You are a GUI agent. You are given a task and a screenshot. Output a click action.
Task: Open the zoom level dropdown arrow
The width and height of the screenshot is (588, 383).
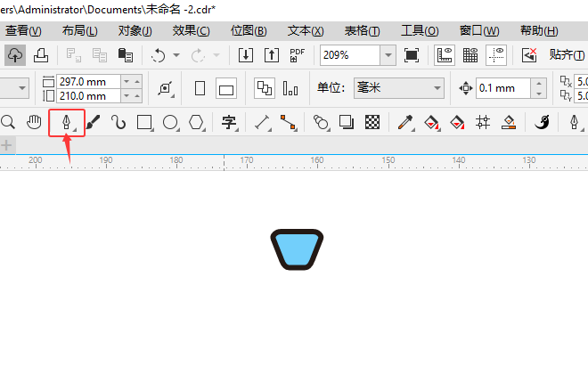388,55
